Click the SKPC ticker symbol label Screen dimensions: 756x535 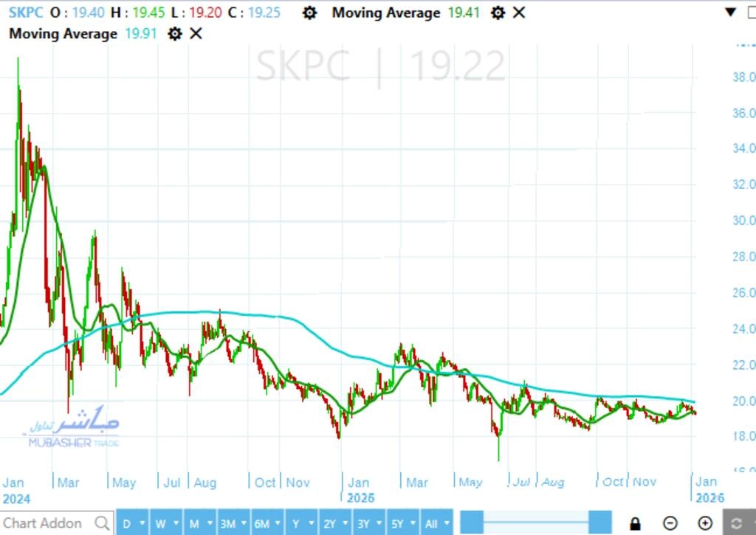[x=25, y=13]
